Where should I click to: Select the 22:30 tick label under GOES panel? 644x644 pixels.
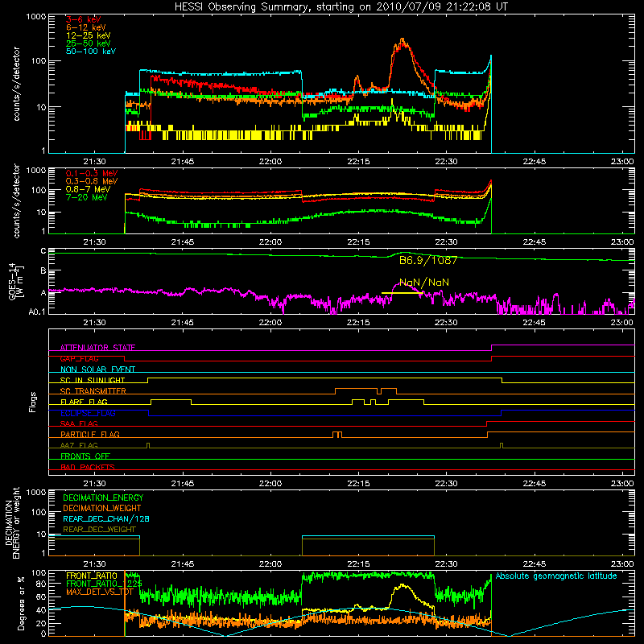(x=446, y=323)
